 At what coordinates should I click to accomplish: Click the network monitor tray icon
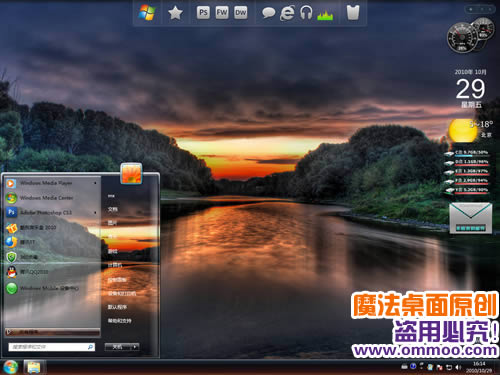click(x=449, y=367)
